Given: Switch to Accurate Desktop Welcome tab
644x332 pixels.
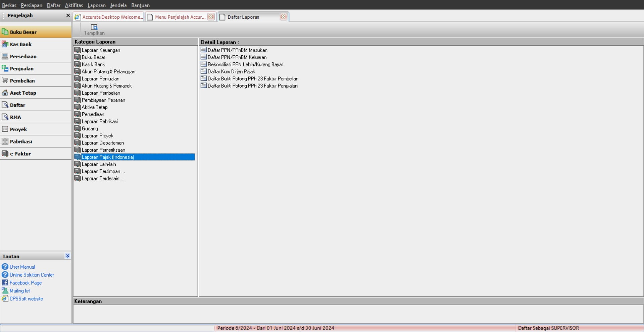Looking at the screenshot, I should (x=109, y=17).
